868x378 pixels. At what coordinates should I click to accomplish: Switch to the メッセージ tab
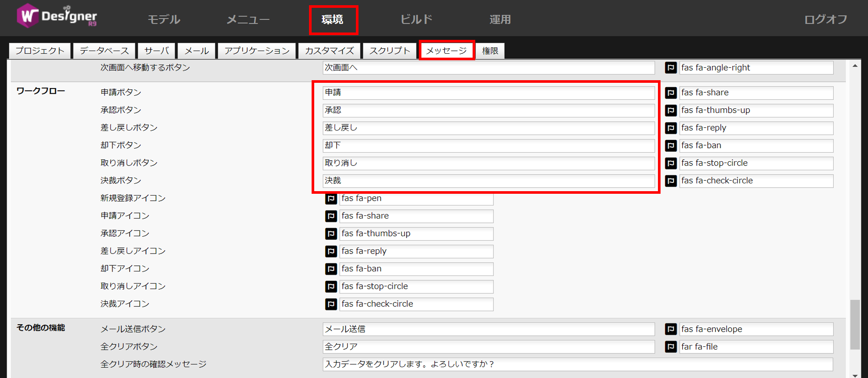tap(446, 51)
